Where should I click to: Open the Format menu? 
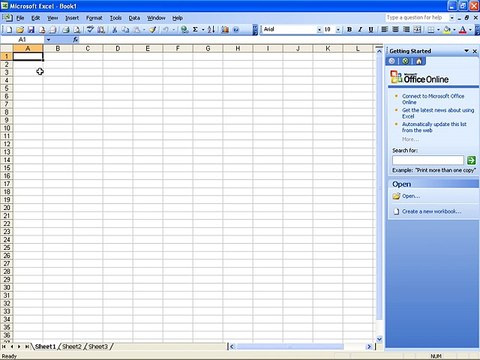click(94, 18)
